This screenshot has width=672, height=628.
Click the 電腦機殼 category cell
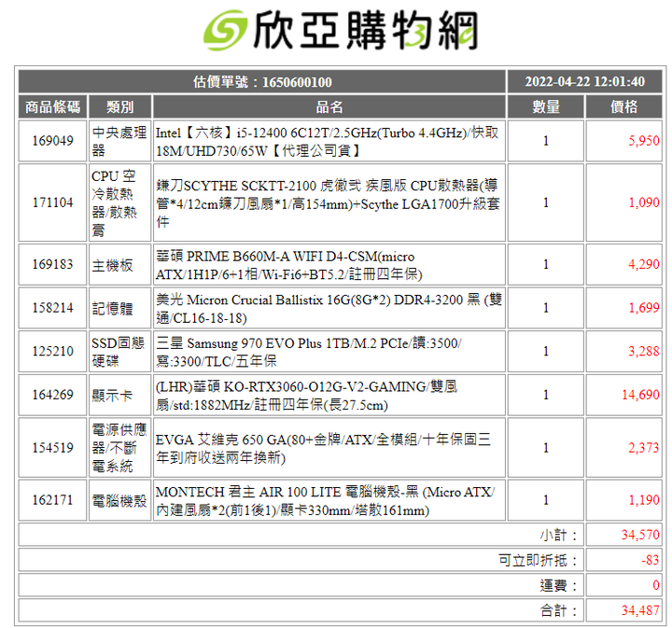point(119,501)
